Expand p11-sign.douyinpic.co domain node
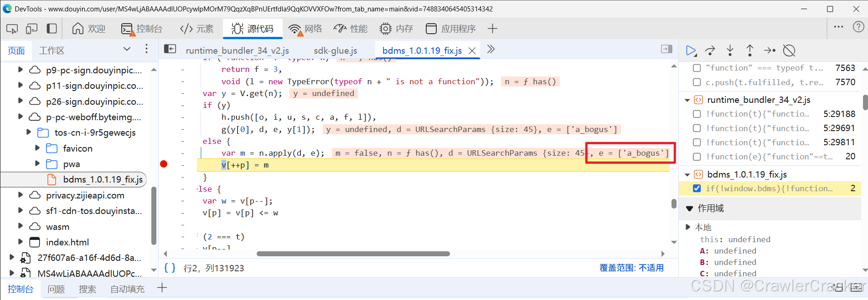Screen dimensions: 868x300 click(20, 85)
